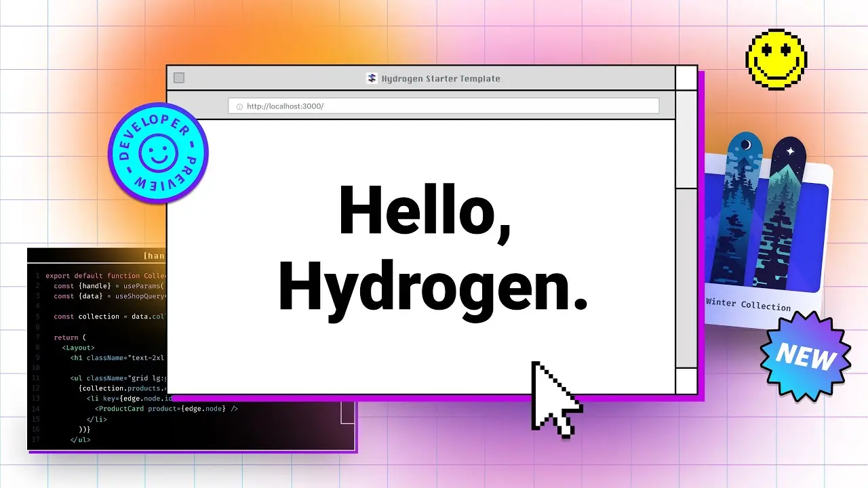Viewport: 868px width, 488px height.
Task: Click the Hydrogen logo in title bar
Action: point(372,78)
